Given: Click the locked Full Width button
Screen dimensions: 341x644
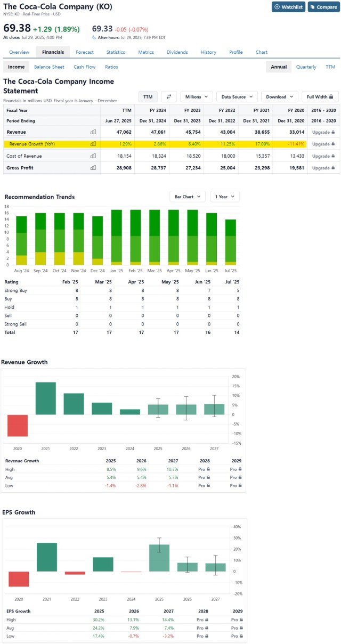Looking at the screenshot, I should click(320, 97).
